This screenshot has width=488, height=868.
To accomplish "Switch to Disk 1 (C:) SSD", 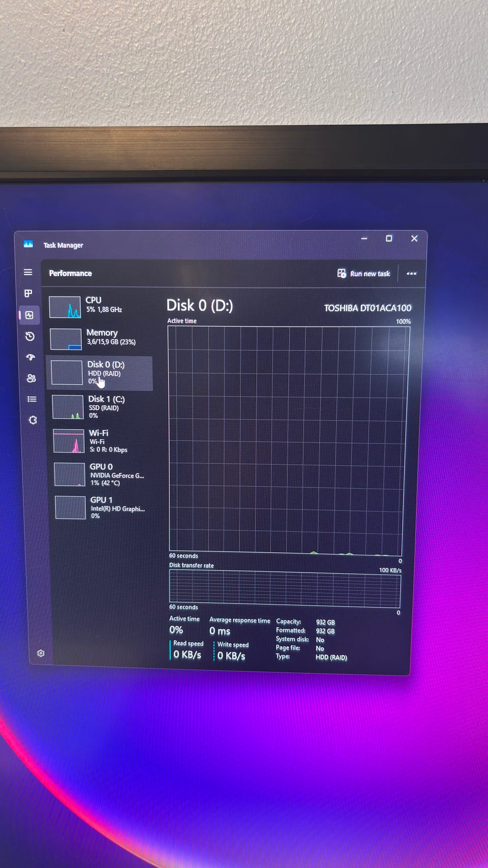I will (x=102, y=407).
